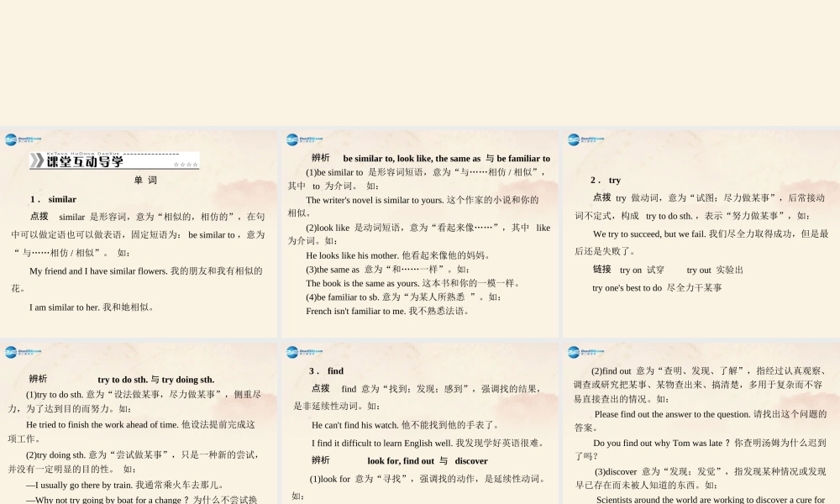
Task: Click 'try one's best to do 尽全力干某事'
Action: 657,288
